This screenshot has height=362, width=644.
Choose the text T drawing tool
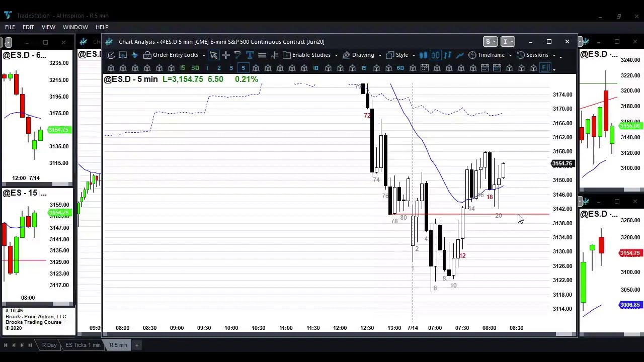click(x=250, y=55)
